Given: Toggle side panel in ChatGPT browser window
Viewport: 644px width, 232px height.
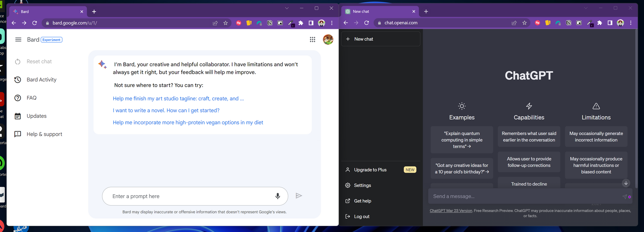Looking at the screenshot, I should point(610,23).
